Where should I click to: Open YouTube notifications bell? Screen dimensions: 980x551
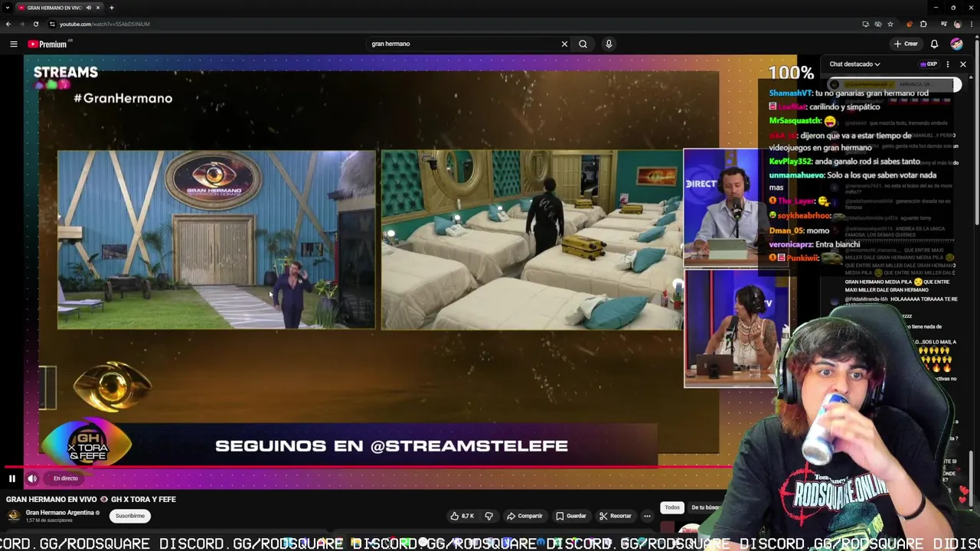[x=934, y=44]
